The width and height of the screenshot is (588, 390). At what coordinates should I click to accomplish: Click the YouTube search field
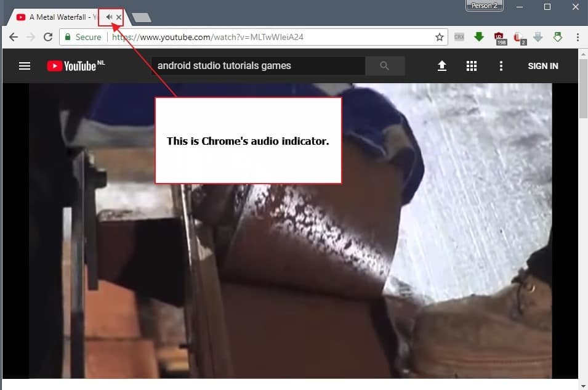[259, 66]
